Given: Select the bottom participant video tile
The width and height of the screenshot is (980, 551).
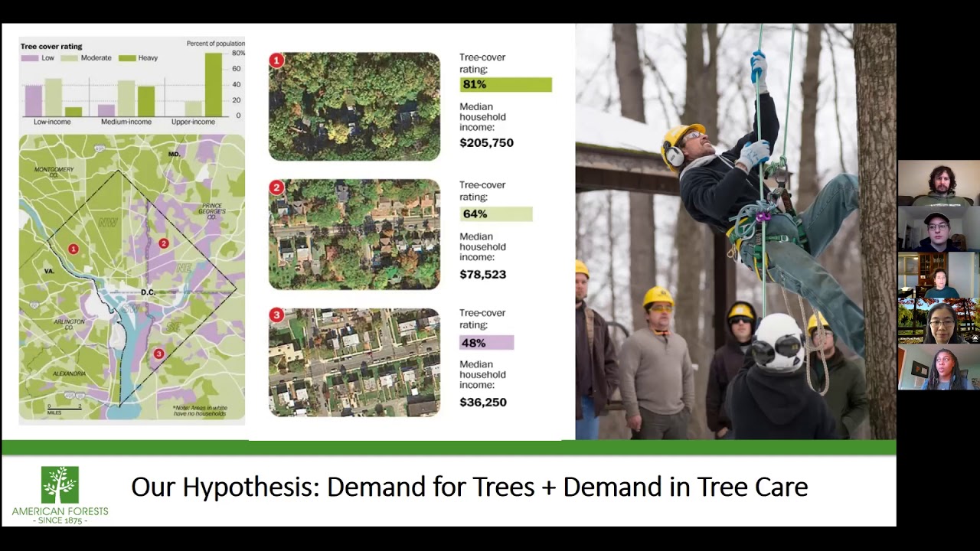Looking at the screenshot, I should [x=939, y=367].
